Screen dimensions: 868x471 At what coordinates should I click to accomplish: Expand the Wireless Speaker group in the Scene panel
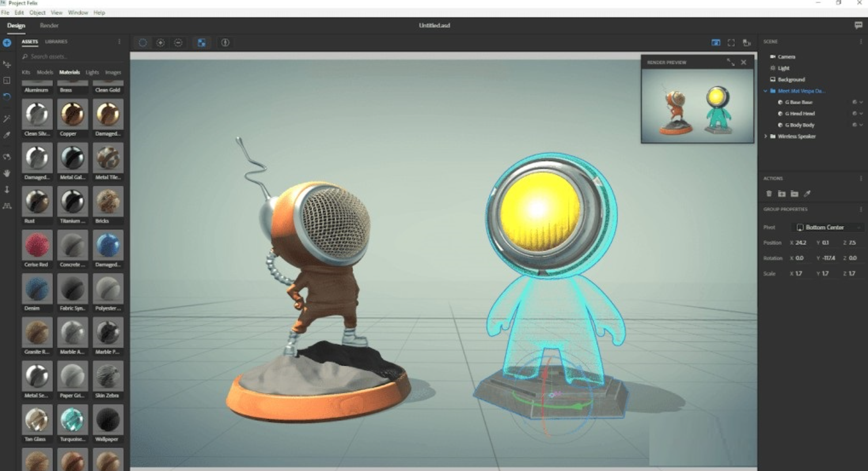point(765,137)
